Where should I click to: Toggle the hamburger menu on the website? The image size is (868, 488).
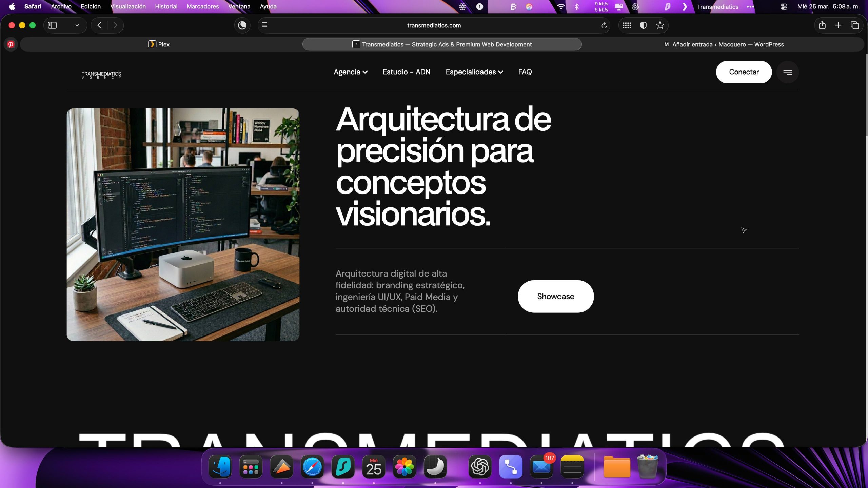[x=787, y=72]
